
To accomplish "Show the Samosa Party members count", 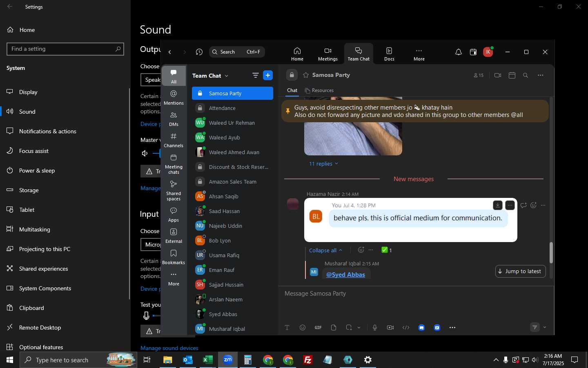I will (x=479, y=75).
